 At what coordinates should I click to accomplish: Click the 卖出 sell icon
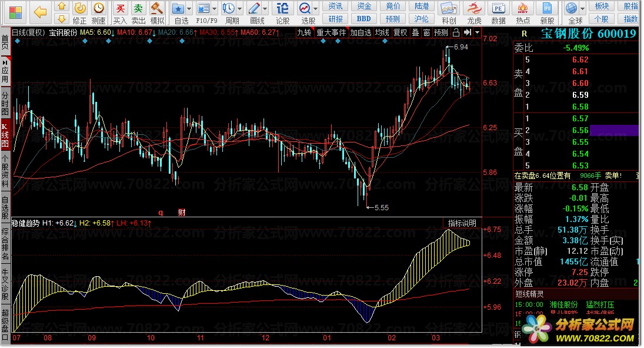138,9
